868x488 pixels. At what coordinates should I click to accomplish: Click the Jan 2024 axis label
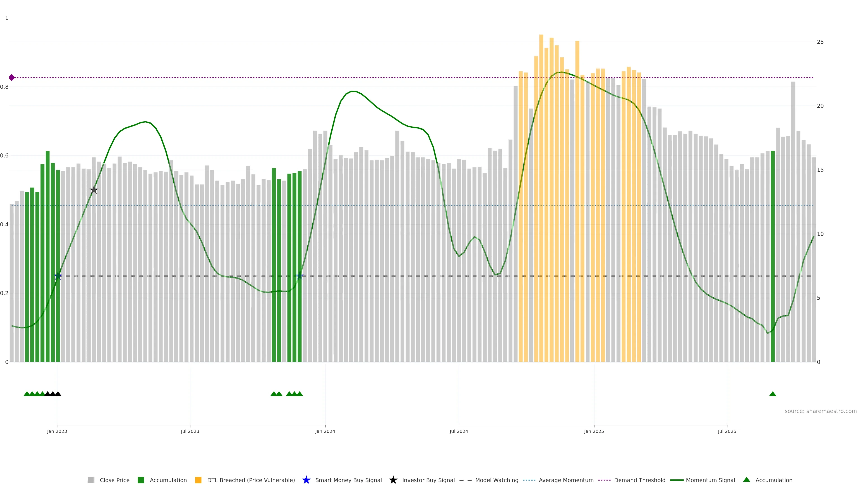[x=325, y=432]
